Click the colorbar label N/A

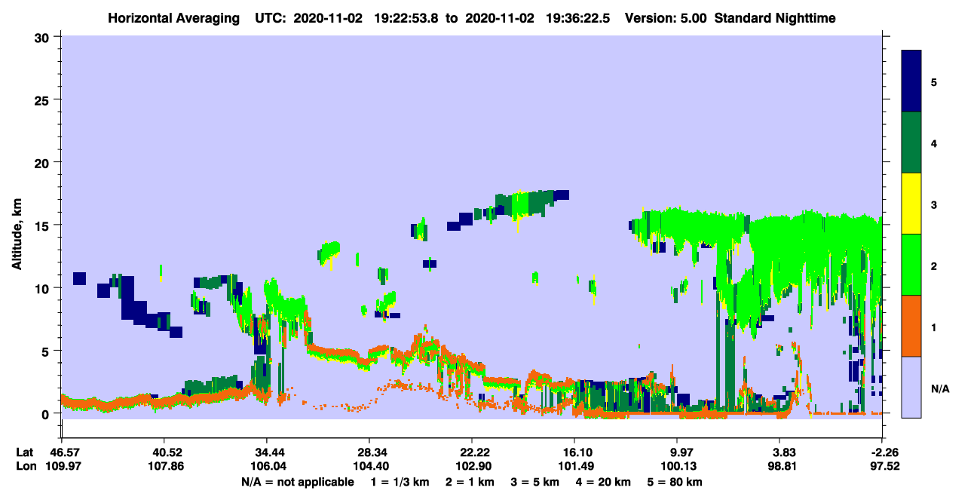939,389
